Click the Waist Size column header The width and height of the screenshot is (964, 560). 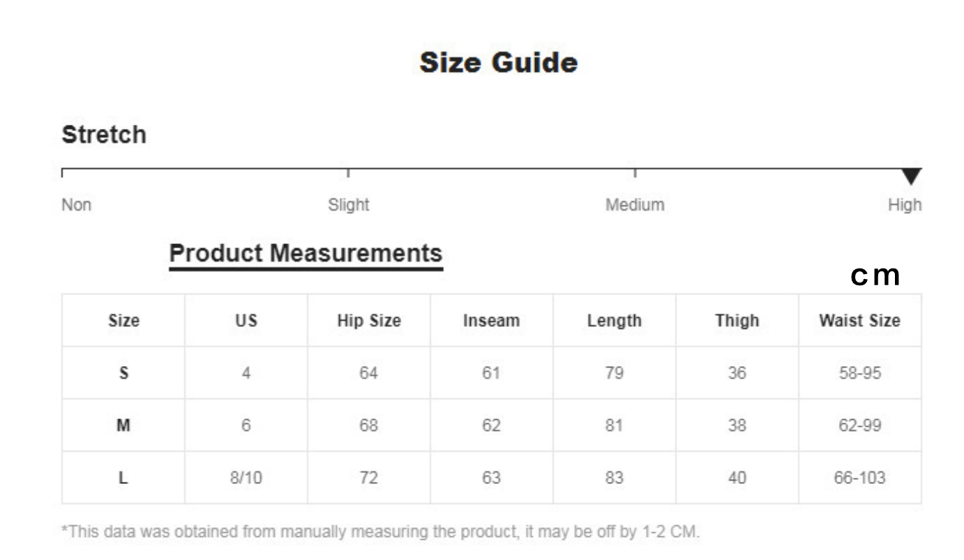(x=860, y=321)
